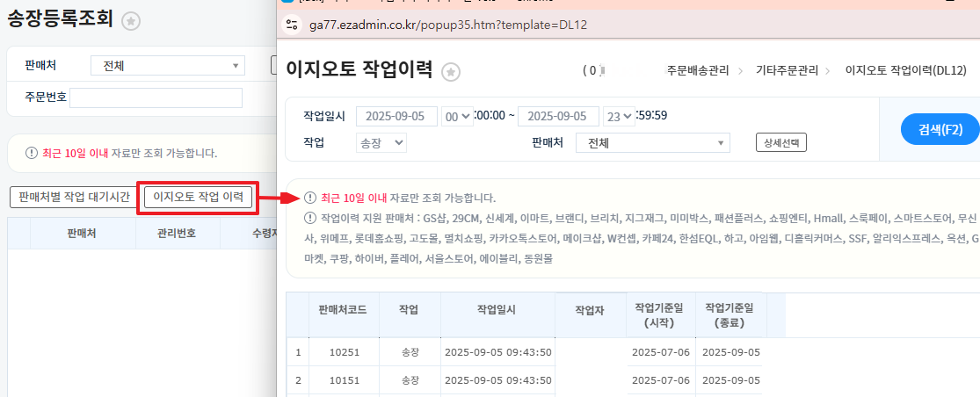Viewport: 980px width, 397px height.
Task: Click the 작업일시 start date field
Action: (396, 117)
